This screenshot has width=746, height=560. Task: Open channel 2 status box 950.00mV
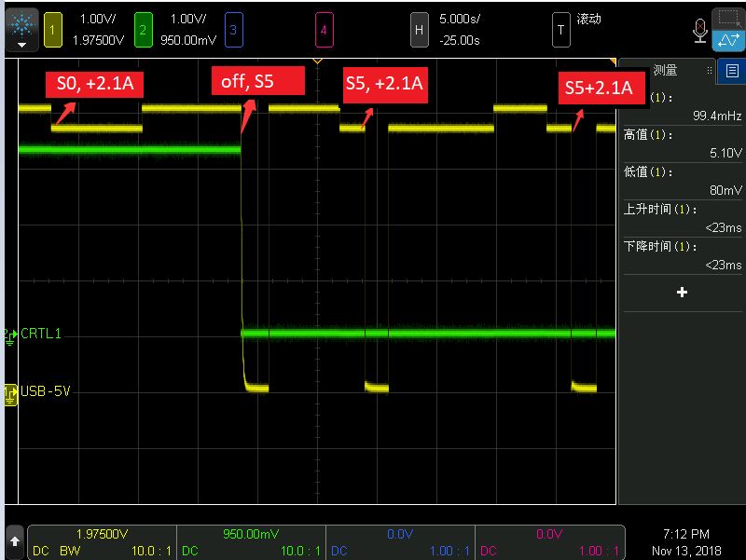[251, 542]
